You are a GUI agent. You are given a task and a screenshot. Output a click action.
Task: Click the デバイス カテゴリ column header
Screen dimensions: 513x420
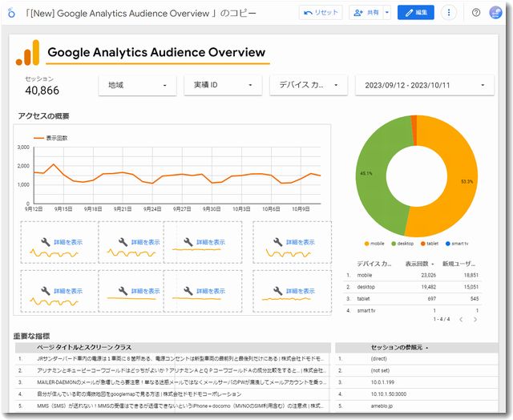point(374,264)
